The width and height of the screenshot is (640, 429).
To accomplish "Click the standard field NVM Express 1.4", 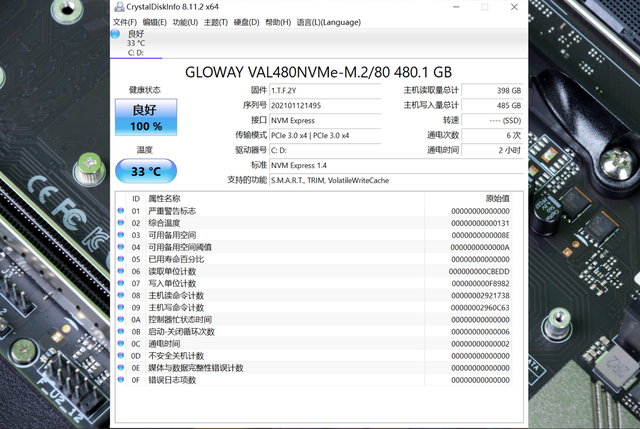I will click(x=396, y=165).
